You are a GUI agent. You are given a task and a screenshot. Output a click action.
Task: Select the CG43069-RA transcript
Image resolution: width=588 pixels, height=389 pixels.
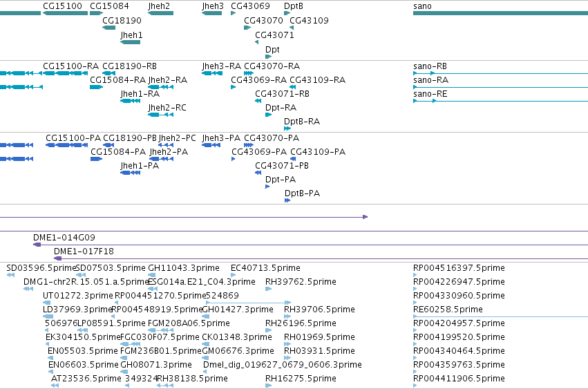(234, 87)
